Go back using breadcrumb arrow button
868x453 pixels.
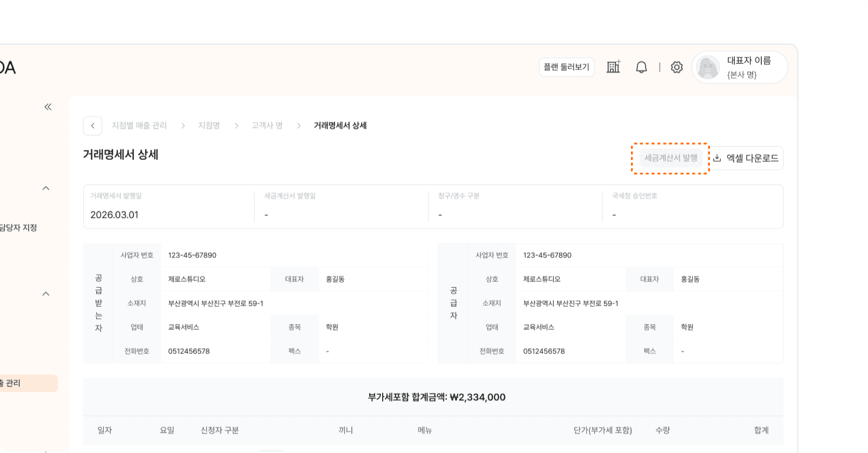tap(93, 126)
